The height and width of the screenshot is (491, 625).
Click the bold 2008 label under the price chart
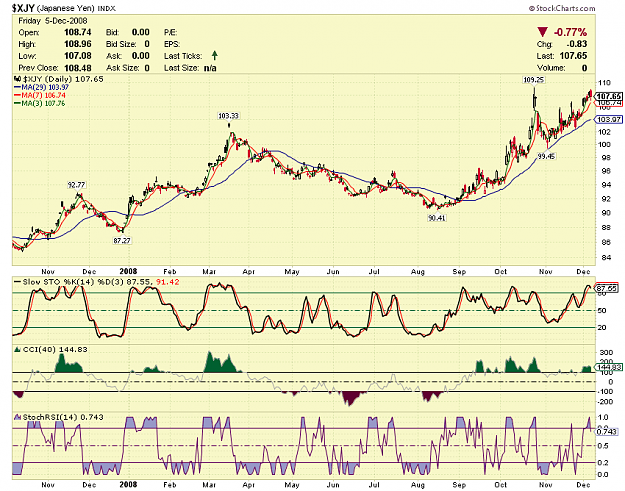pos(128,271)
